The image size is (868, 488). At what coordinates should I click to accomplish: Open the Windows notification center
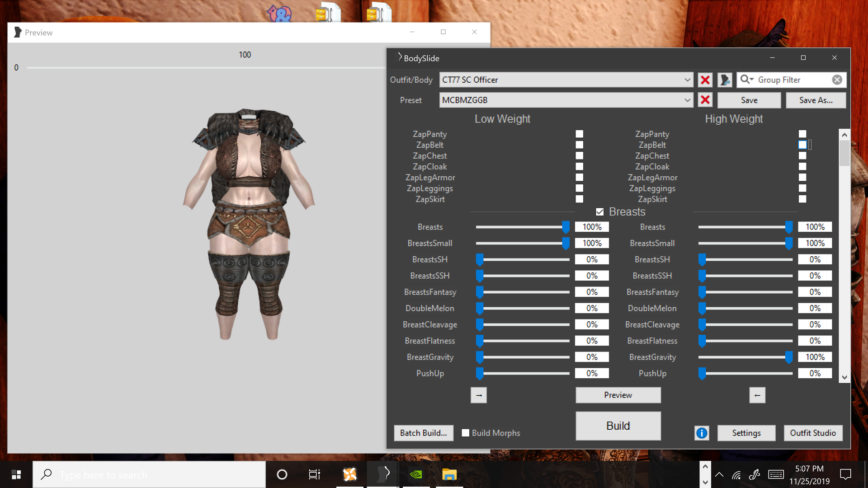(845, 474)
